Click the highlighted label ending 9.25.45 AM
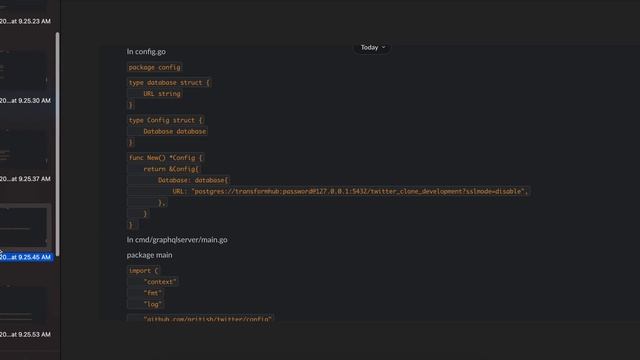Image resolution: width=640 pixels, height=360 pixels. tap(26, 257)
